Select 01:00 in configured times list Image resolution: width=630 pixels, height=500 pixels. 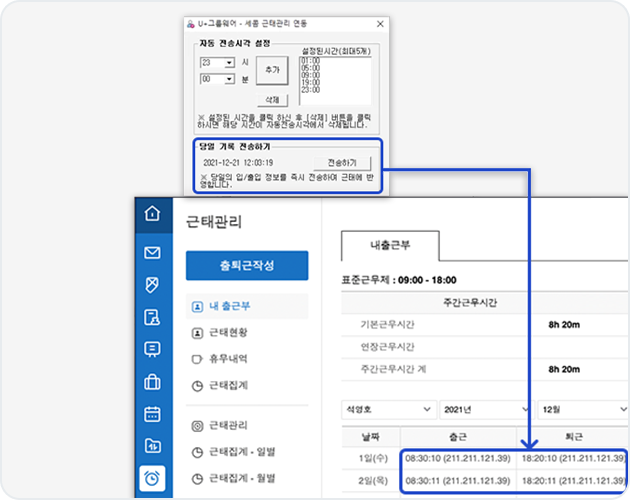tap(311, 61)
